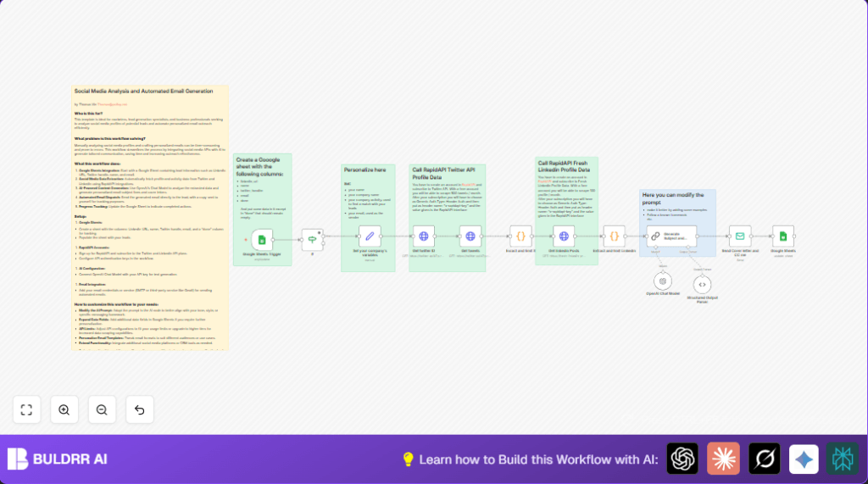The width and height of the screenshot is (868, 484).
Task: Click 'Call RapidAPI Twitter API Profile Data' heading
Action: click(443, 173)
